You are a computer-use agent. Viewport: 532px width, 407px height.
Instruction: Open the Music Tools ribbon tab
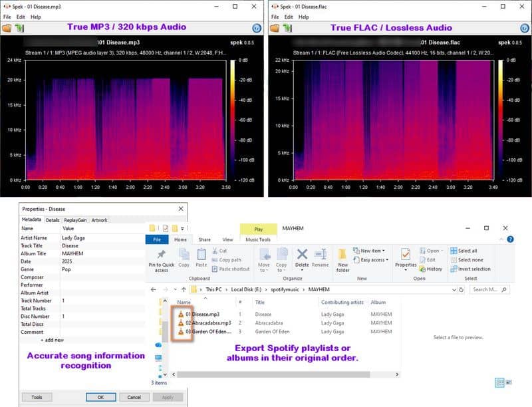tap(258, 239)
